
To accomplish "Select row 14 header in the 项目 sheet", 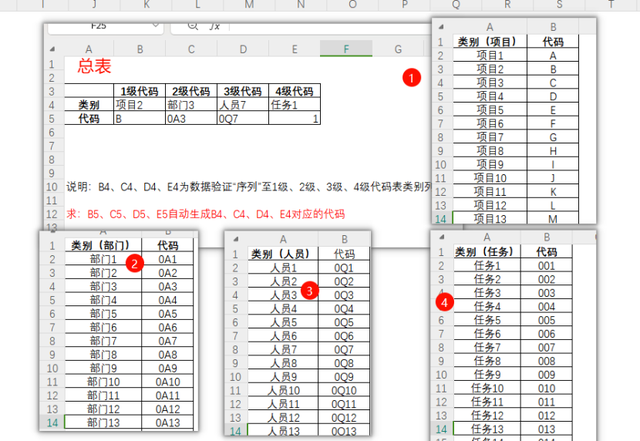I will (x=441, y=219).
